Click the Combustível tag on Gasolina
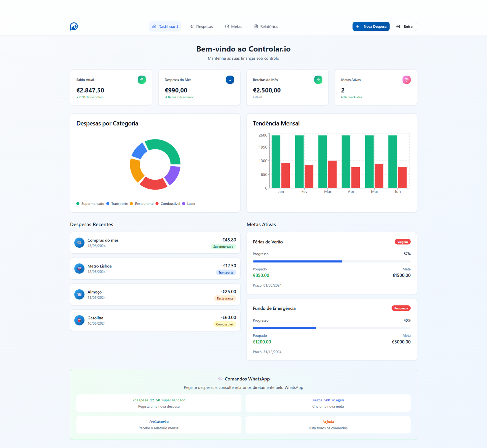Viewport: 487px width, 448px height. [225, 324]
